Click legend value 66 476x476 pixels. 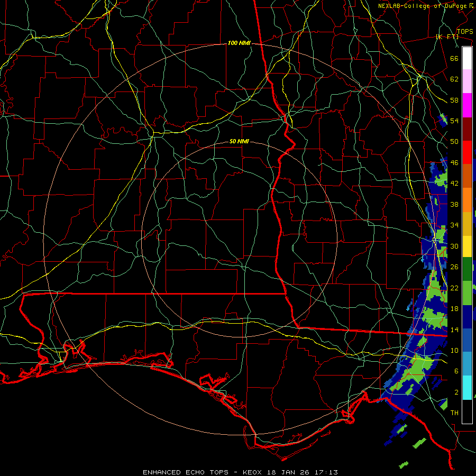454,58
